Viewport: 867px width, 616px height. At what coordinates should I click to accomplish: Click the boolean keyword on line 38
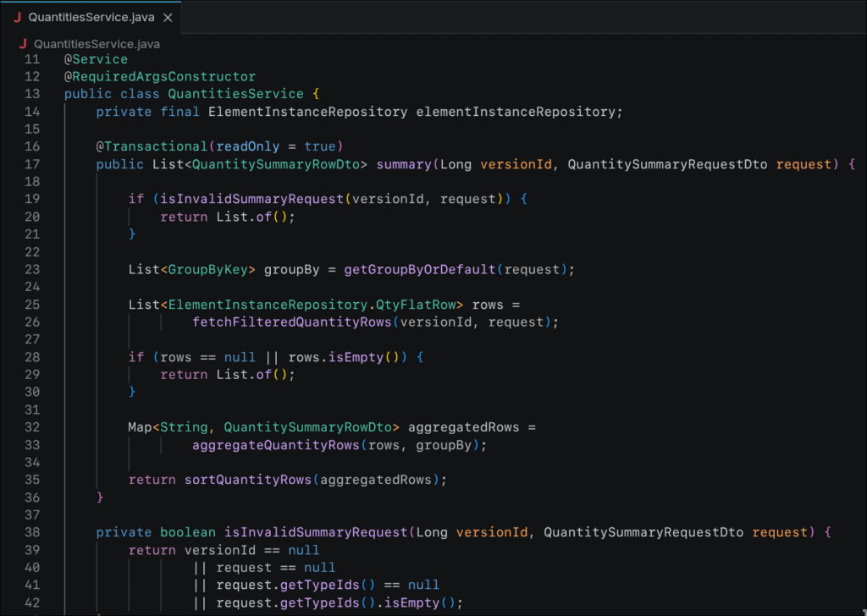tap(188, 532)
